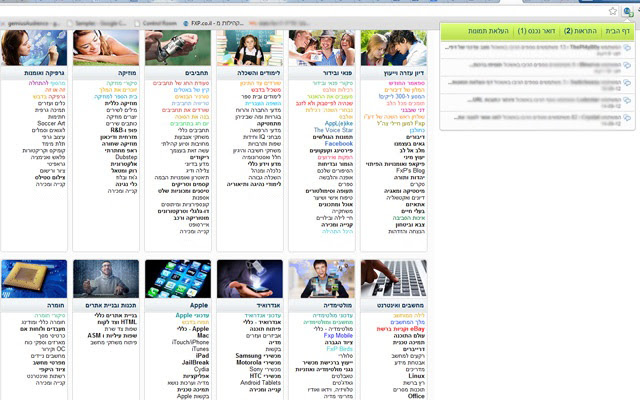Open the Sampler - Google bookmark
The width and height of the screenshot is (640, 400).
click(97, 23)
